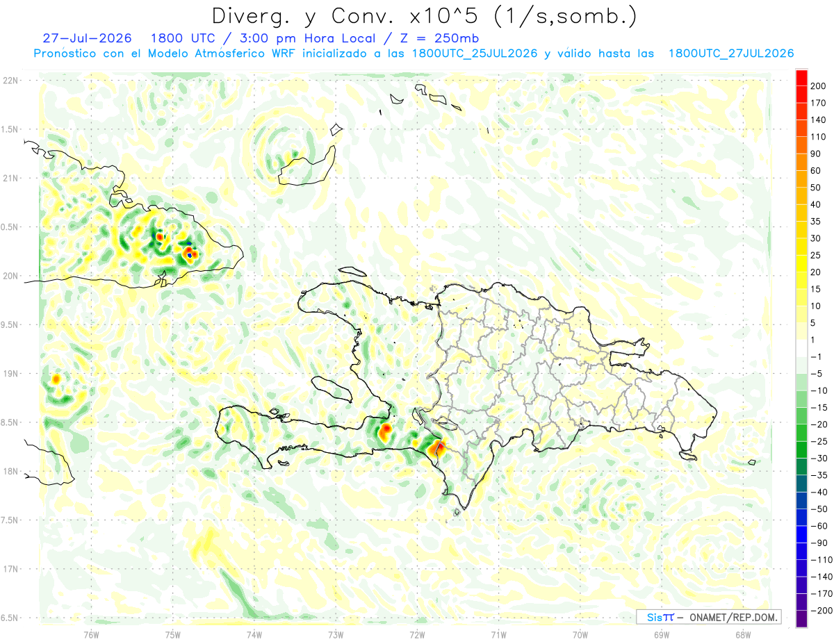Click the '18N' latitude label
This screenshot has width=834, height=644.
click(x=10, y=471)
